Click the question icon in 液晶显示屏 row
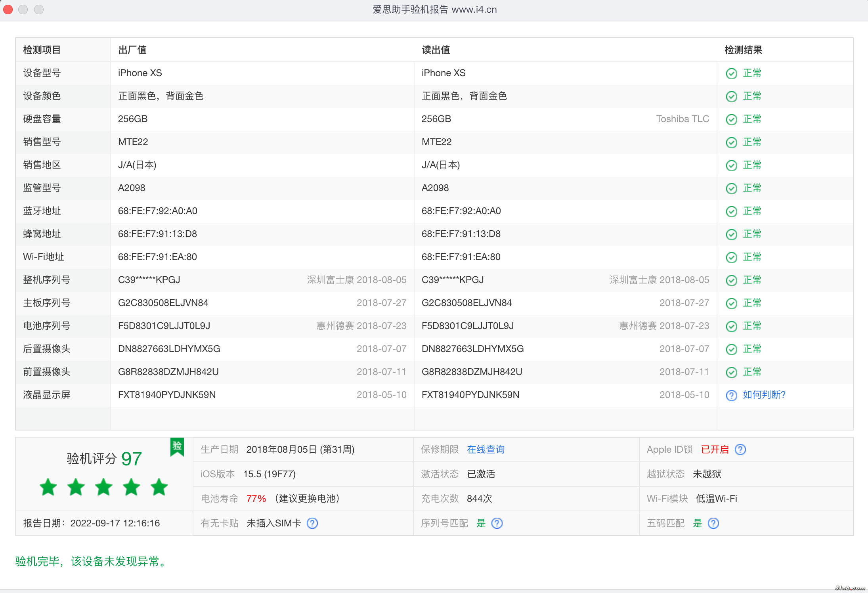Image resolution: width=868 pixels, height=593 pixels. (731, 395)
